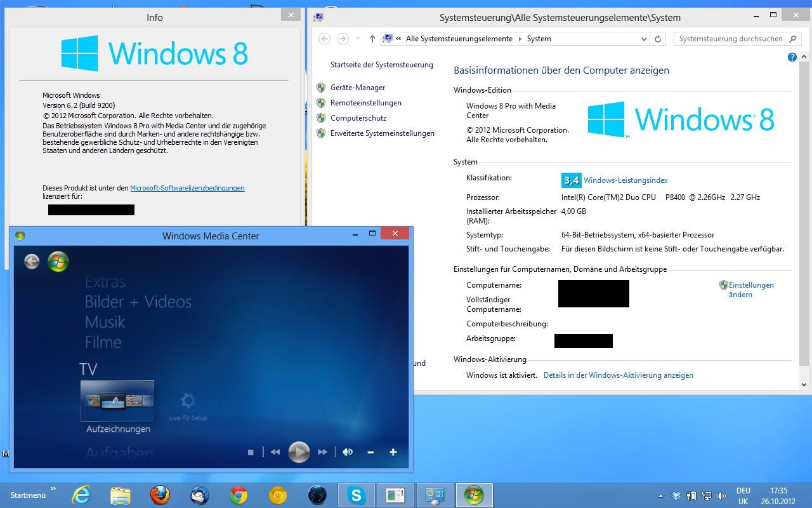Open Startseite der Systemsteuerung
Image resolution: width=812 pixels, height=508 pixels.
(x=382, y=65)
